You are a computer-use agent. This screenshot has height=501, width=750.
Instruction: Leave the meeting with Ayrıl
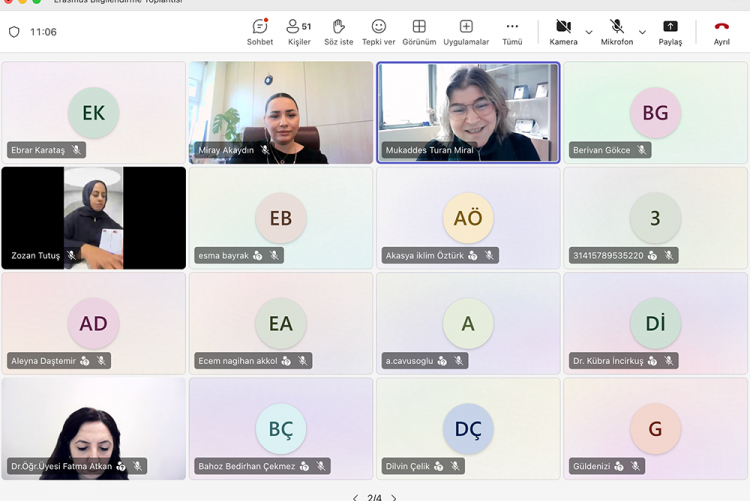tap(721, 32)
